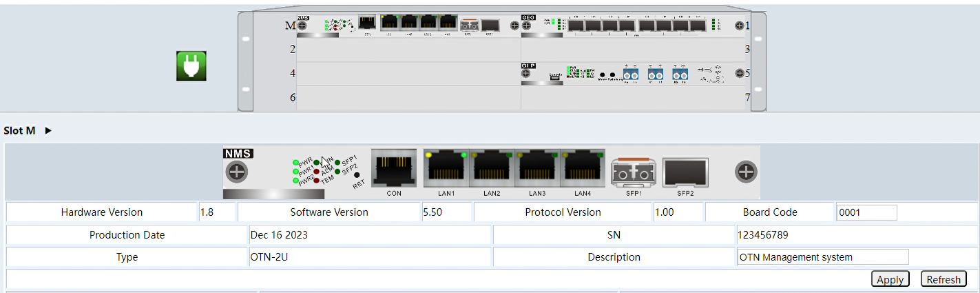This screenshot has height=293, width=980.
Task: Click the Refresh button
Action: click(943, 279)
